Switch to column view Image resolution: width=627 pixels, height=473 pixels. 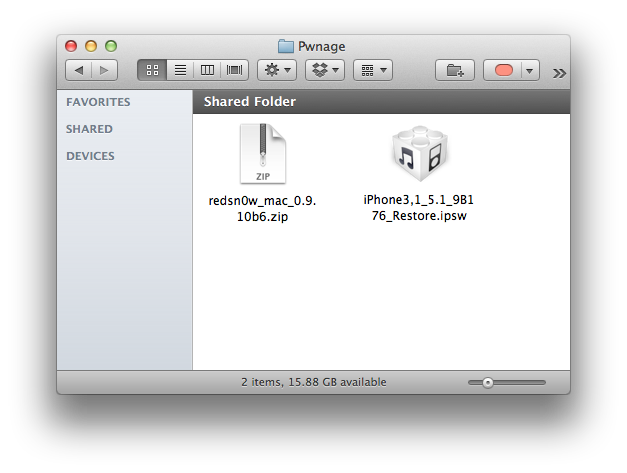tap(207, 70)
